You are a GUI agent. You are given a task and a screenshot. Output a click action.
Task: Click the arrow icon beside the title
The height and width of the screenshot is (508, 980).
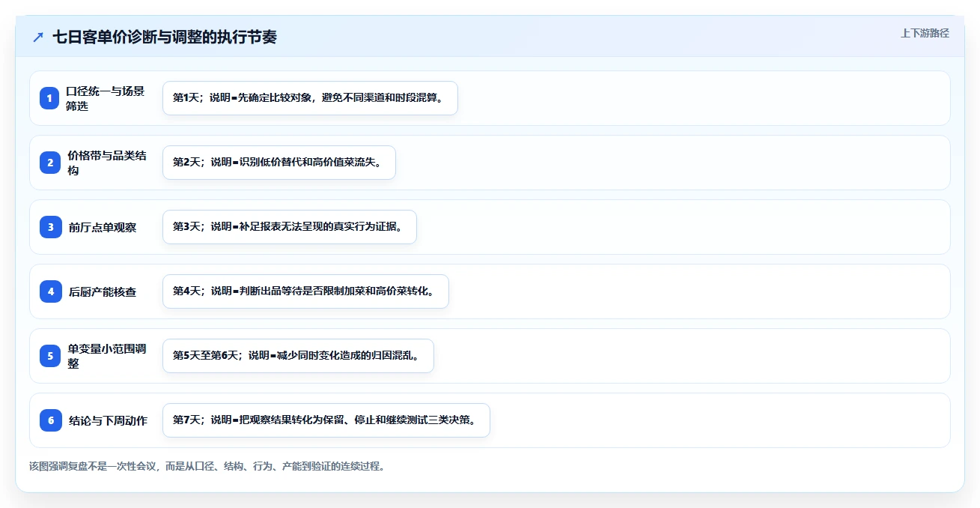pos(38,37)
